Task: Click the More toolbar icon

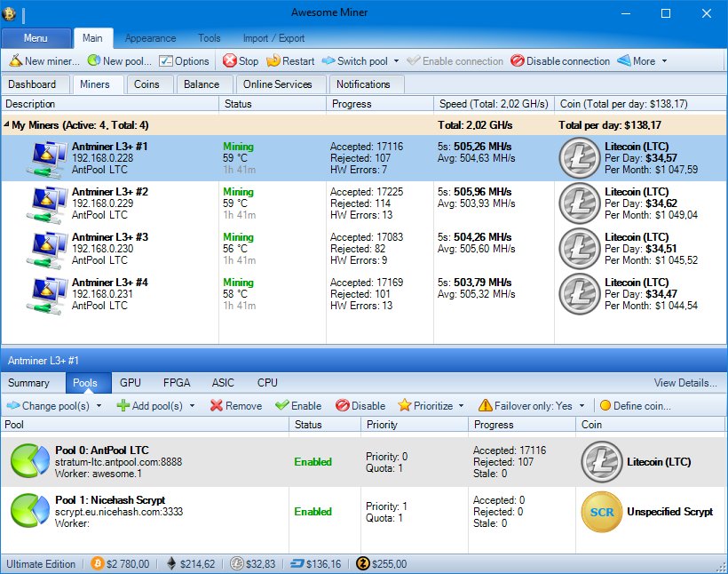Action: click(x=623, y=61)
